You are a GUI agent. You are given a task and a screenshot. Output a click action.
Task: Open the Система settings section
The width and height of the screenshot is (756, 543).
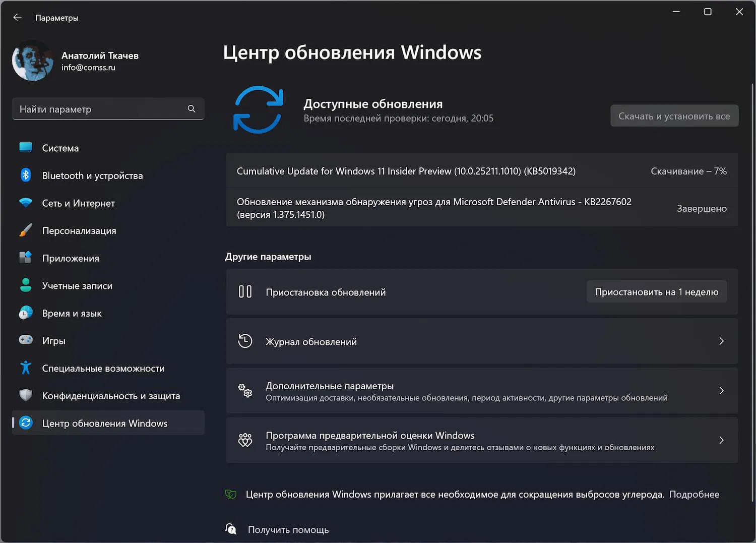(108, 148)
